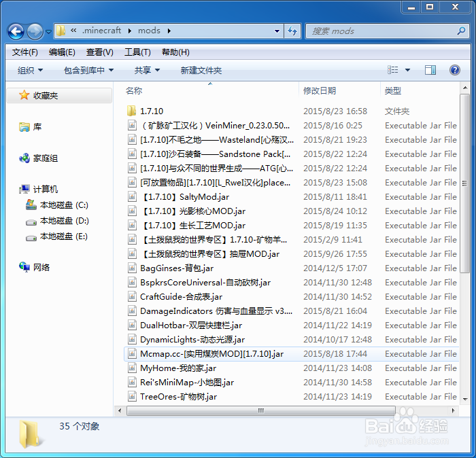Select mods in the address breadcrumb

pyautogui.click(x=149, y=31)
